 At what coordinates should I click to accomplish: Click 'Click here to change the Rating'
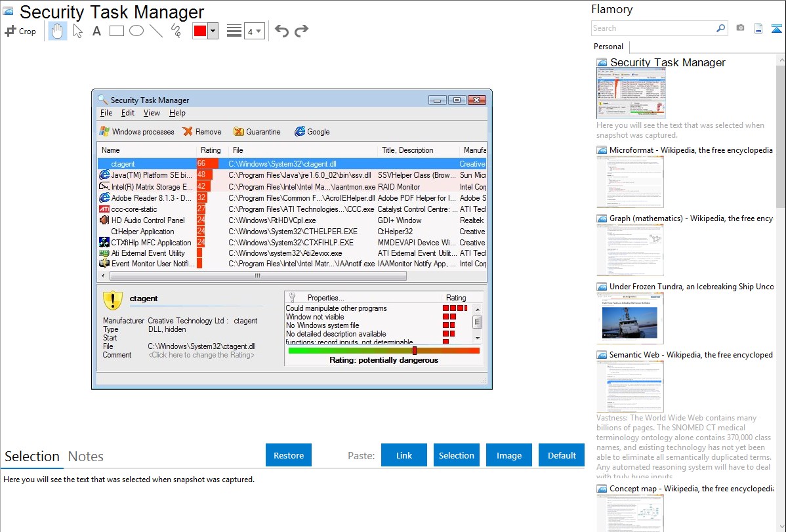[x=201, y=354]
